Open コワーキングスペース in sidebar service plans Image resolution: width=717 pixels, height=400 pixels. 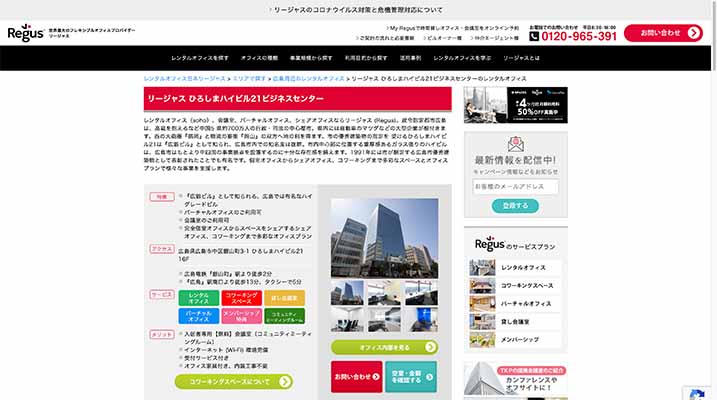coord(515,286)
